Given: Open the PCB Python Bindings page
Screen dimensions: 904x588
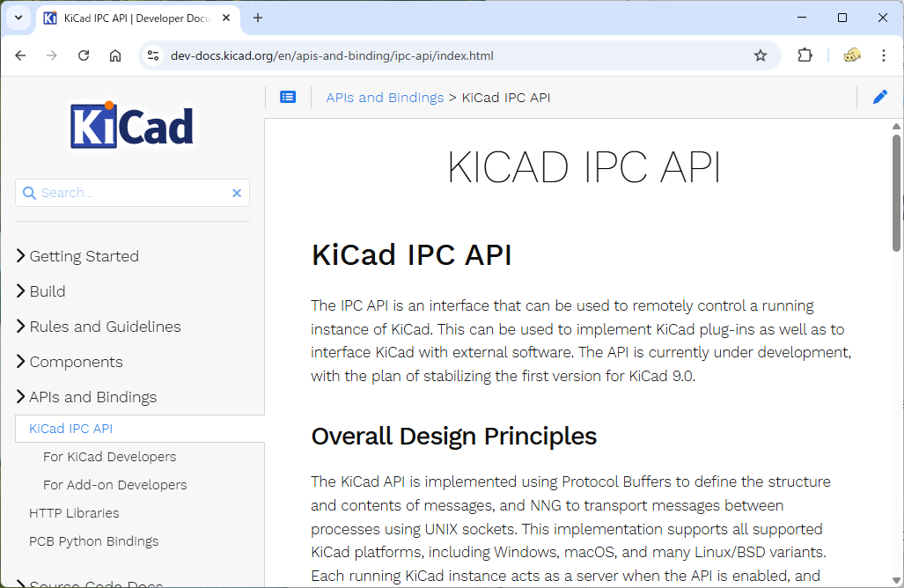Looking at the screenshot, I should pyautogui.click(x=93, y=541).
